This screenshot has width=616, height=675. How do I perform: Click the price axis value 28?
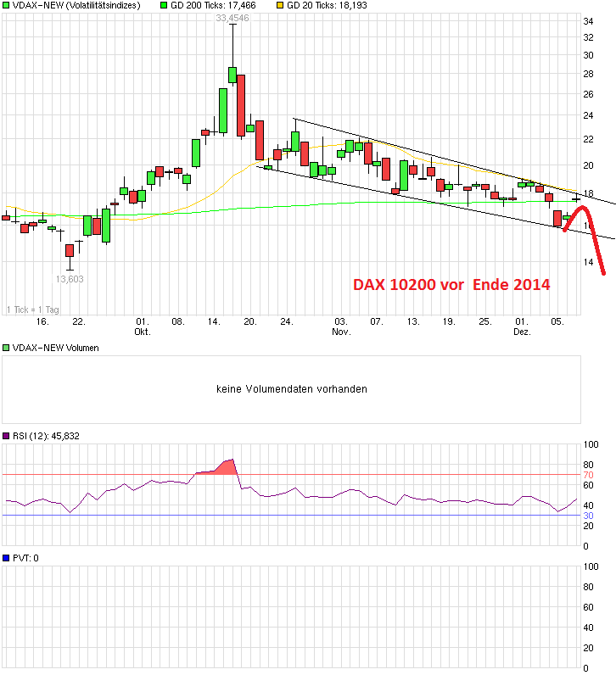(588, 74)
